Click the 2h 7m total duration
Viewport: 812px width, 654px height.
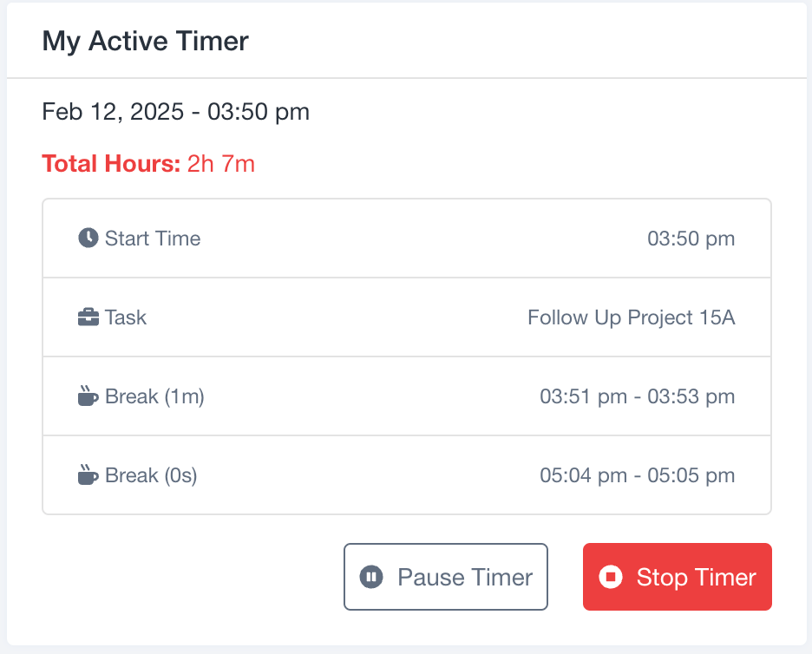pyautogui.click(x=221, y=164)
